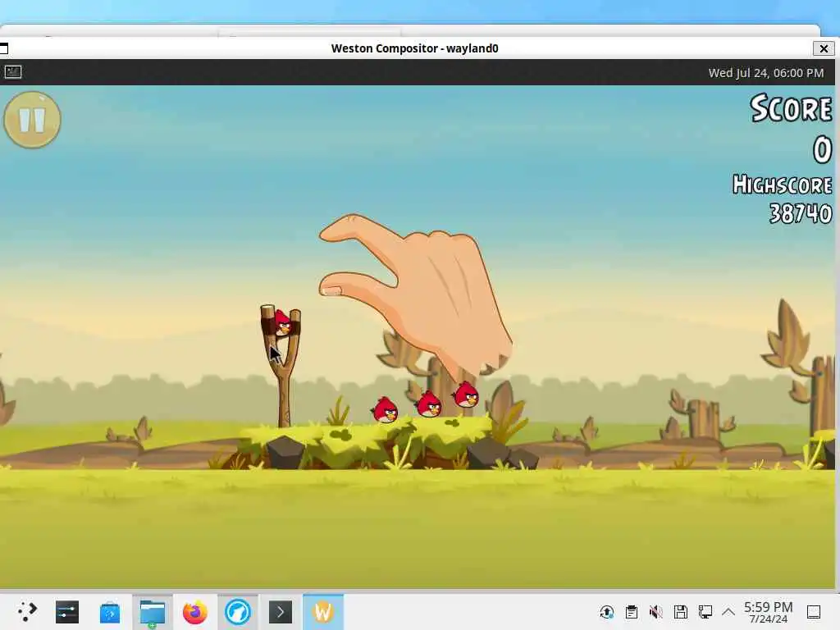The image size is (840, 630).
Task: Select the middle waiting red bird
Action: 428,404
